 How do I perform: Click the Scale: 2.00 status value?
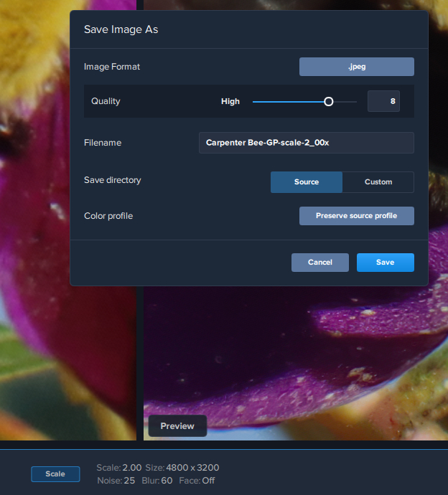point(119,468)
